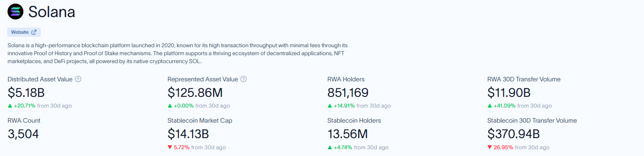Select the Stablecoin Holders label

tap(354, 121)
